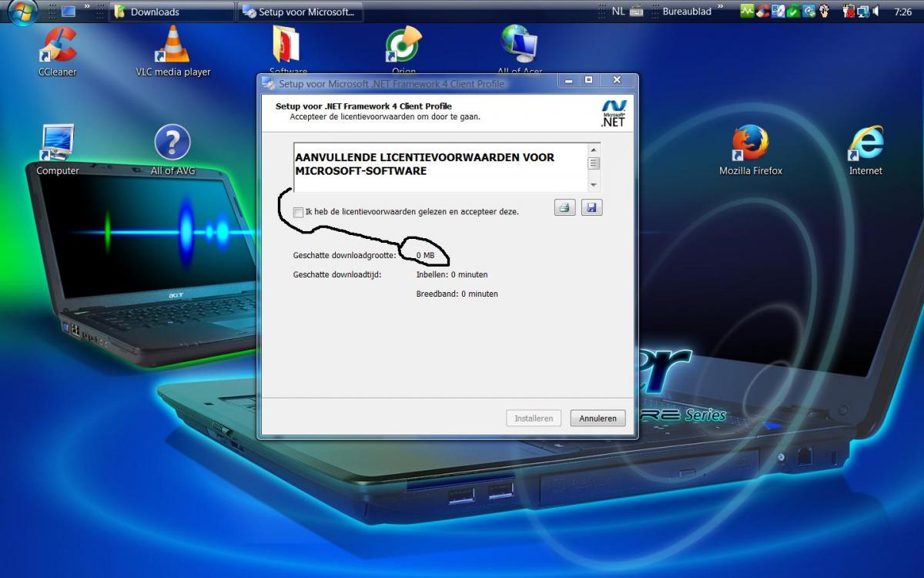The width and height of the screenshot is (924, 578).
Task: Switch to the Downloads taskbar window
Action: (x=172, y=12)
